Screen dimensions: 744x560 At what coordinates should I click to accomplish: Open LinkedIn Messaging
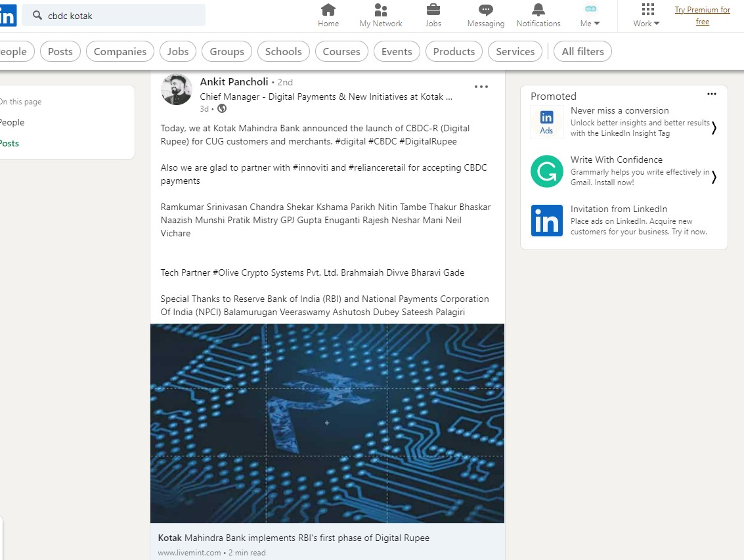[485, 14]
